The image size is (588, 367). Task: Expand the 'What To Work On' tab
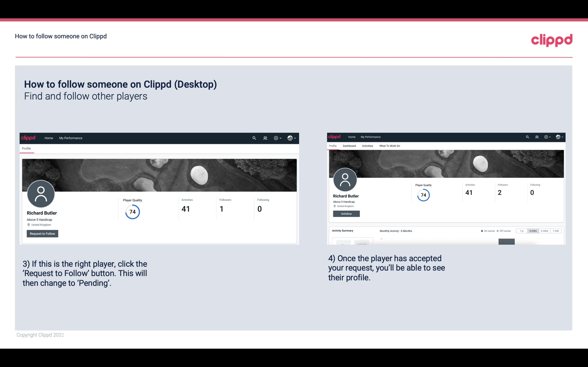(389, 145)
